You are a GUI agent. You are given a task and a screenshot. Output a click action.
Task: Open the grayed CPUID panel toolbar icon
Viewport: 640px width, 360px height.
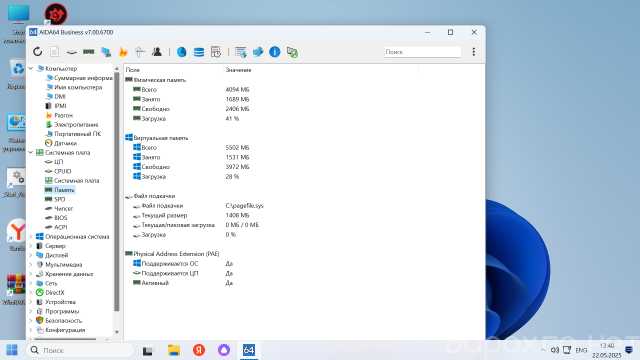[x=140, y=52]
